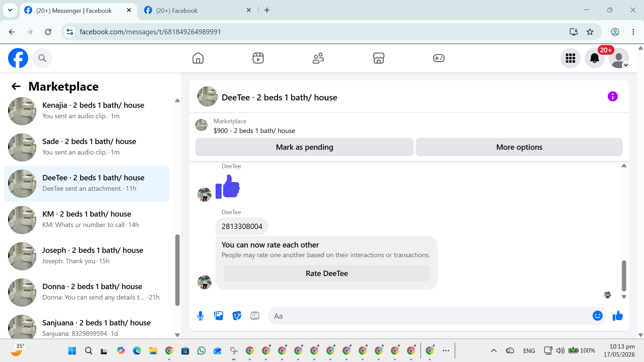This screenshot has height=362, width=644.
Task: Switch to the (20+) Facebook tab
Action: tap(198, 10)
